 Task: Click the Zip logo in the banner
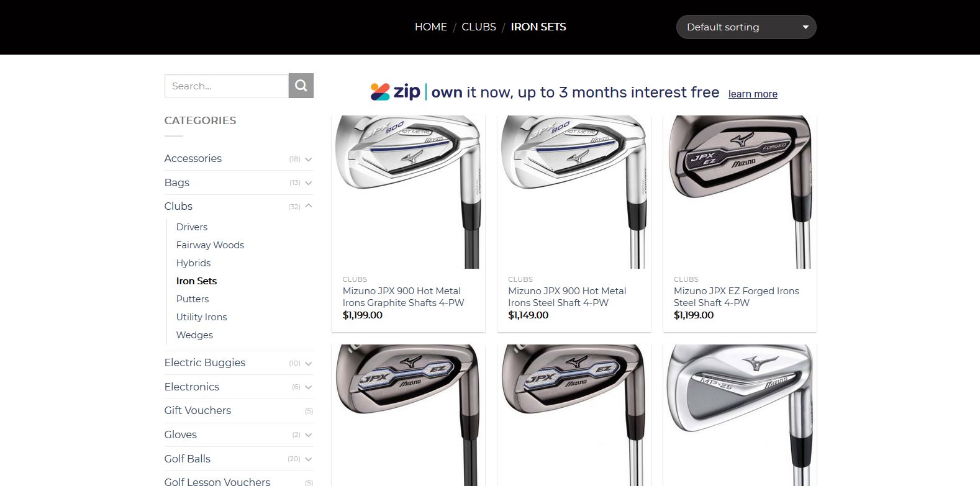[x=396, y=92]
